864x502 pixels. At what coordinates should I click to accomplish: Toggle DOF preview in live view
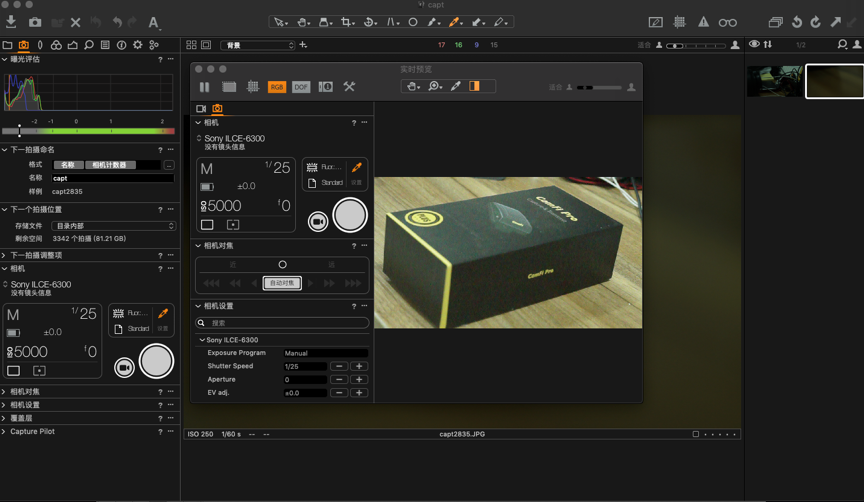301,87
